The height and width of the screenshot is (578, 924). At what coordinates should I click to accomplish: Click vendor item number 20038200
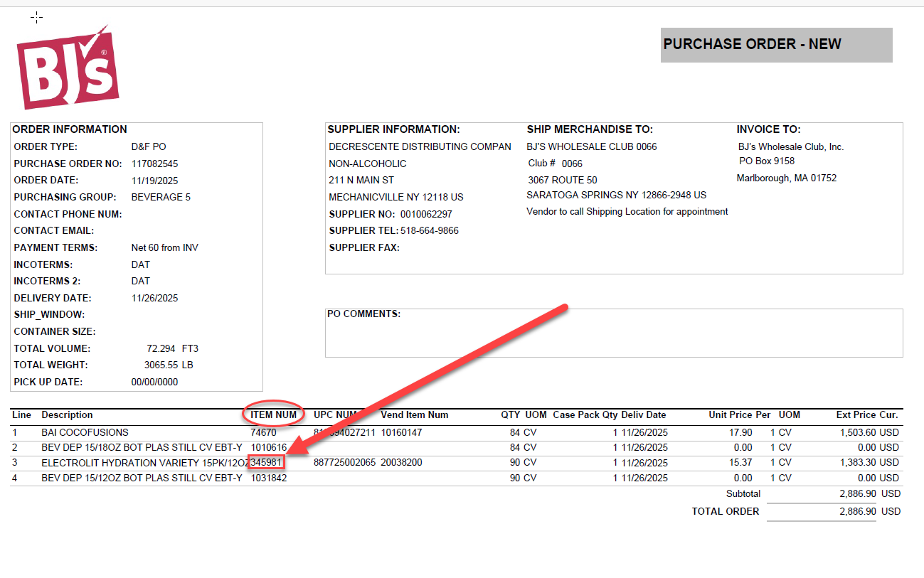click(x=401, y=463)
